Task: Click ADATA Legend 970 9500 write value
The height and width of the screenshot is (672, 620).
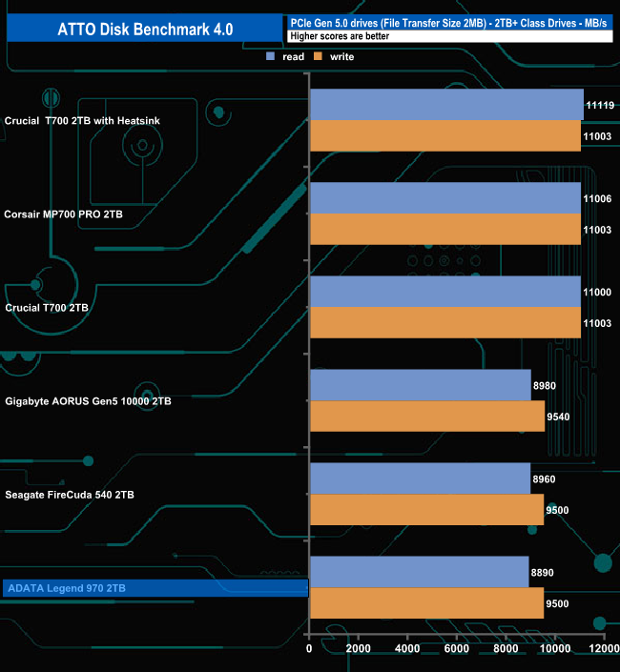Action: [557, 604]
